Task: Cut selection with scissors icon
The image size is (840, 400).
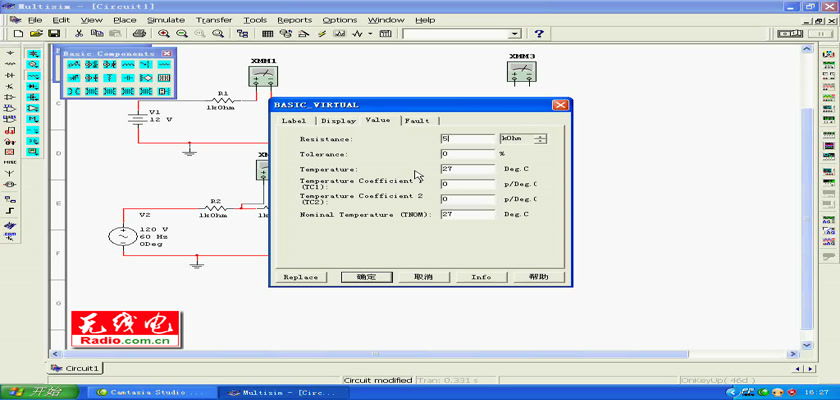Action: click(x=79, y=33)
